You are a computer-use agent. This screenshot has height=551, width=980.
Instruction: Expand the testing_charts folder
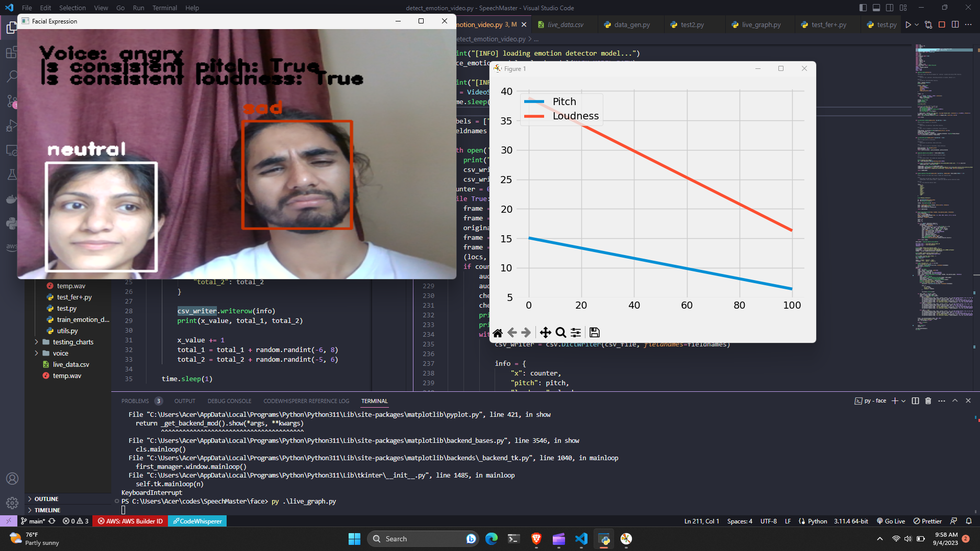tap(37, 342)
